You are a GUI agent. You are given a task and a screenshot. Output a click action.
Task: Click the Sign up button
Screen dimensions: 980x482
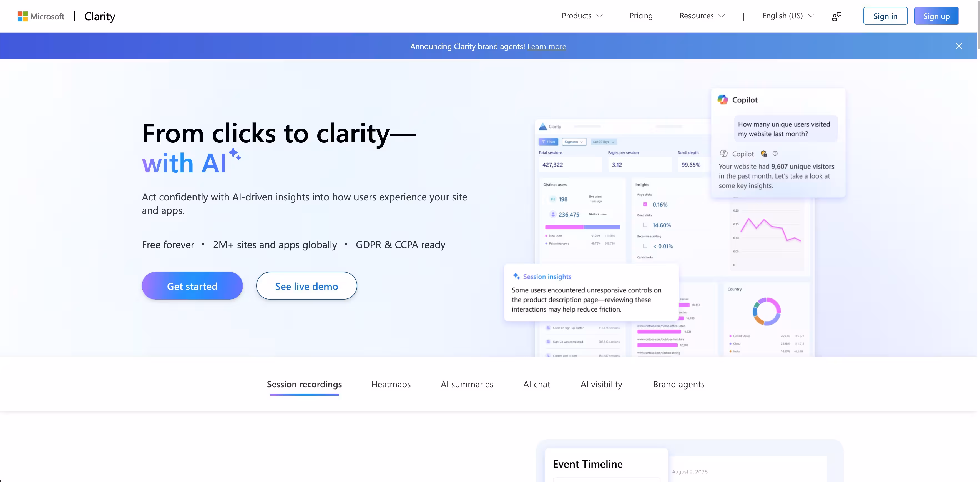tap(936, 16)
